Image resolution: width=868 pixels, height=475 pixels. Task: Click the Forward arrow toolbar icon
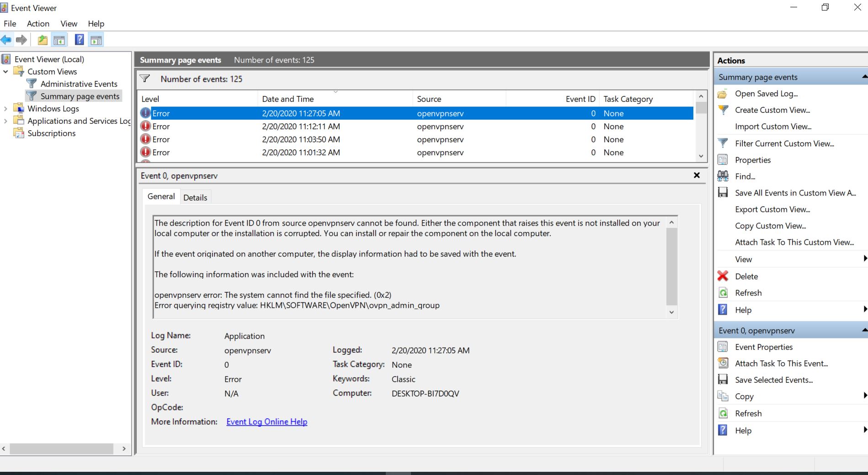[x=21, y=40]
